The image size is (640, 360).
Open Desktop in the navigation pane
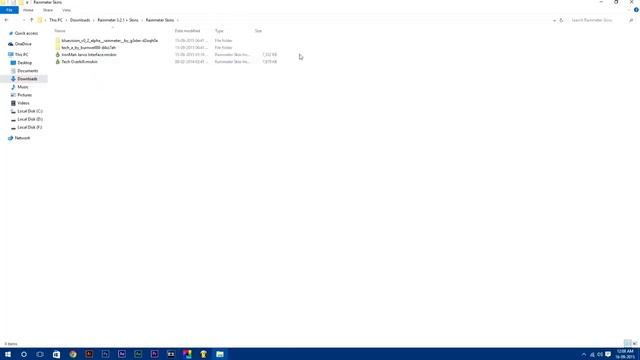point(24,63)
